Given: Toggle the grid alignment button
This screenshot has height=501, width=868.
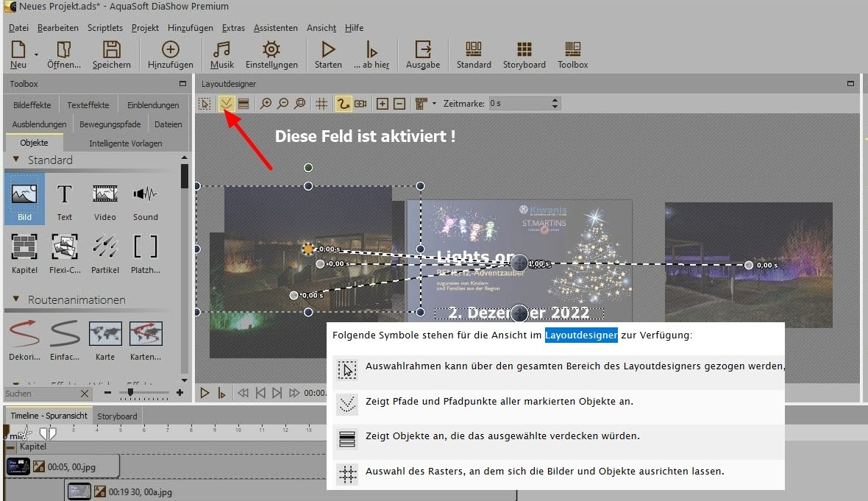Looking at the screenshot, I should point(321,104).
